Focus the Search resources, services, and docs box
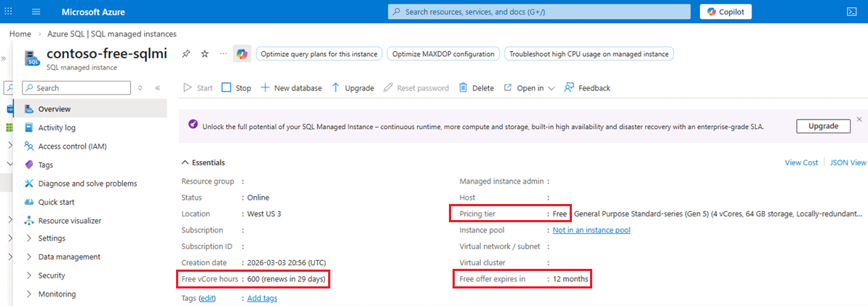This screenshot has height=306, width=868. 539,12
